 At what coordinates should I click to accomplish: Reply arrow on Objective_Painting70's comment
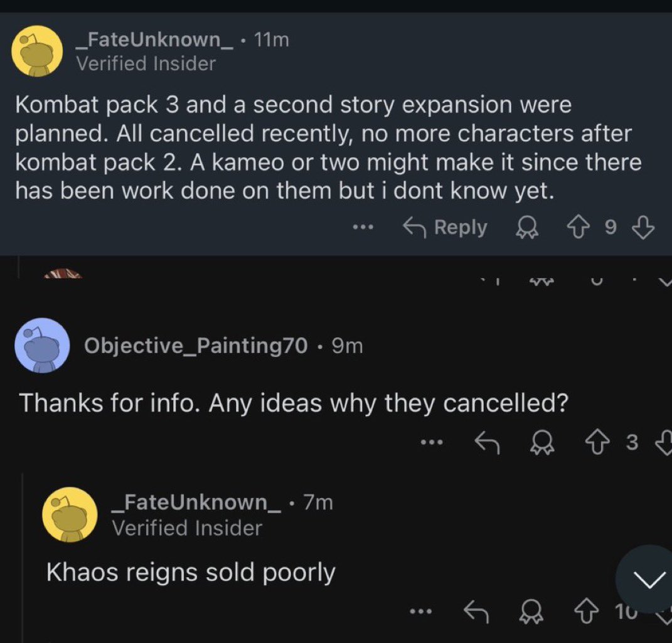[488, 442]
